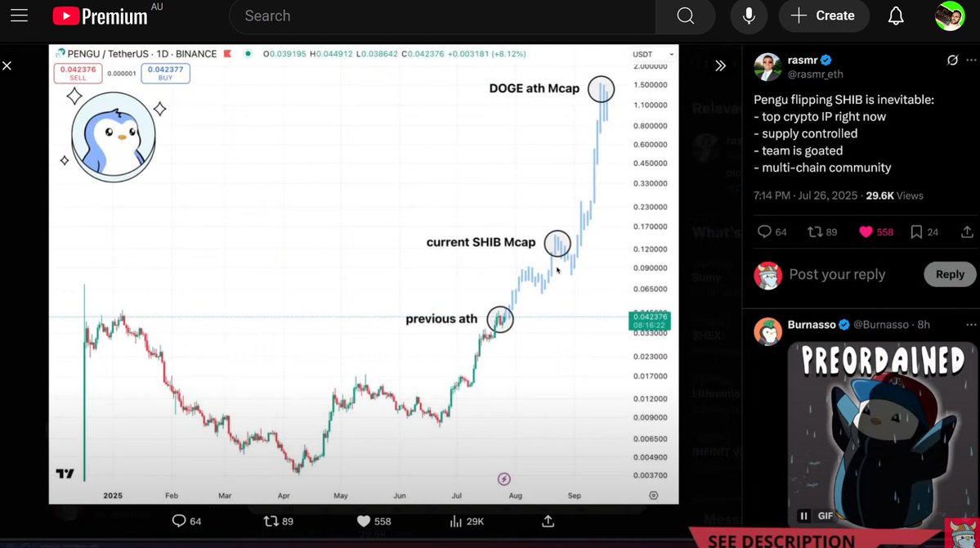This screenshot has height=548, width=980.
Task: Open the @Burnasso handle link
Action: (x=880, y=325)
